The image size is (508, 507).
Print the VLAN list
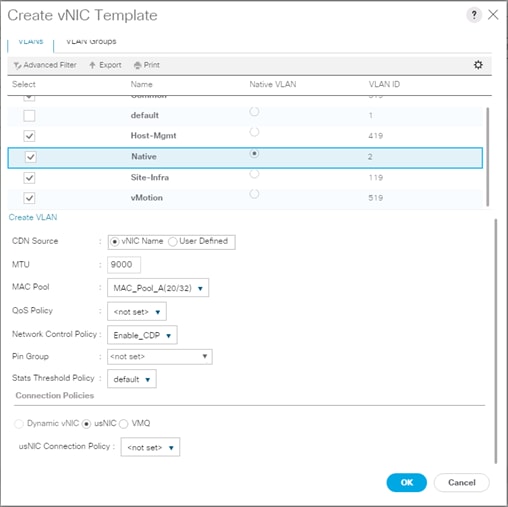pos(147,65)
